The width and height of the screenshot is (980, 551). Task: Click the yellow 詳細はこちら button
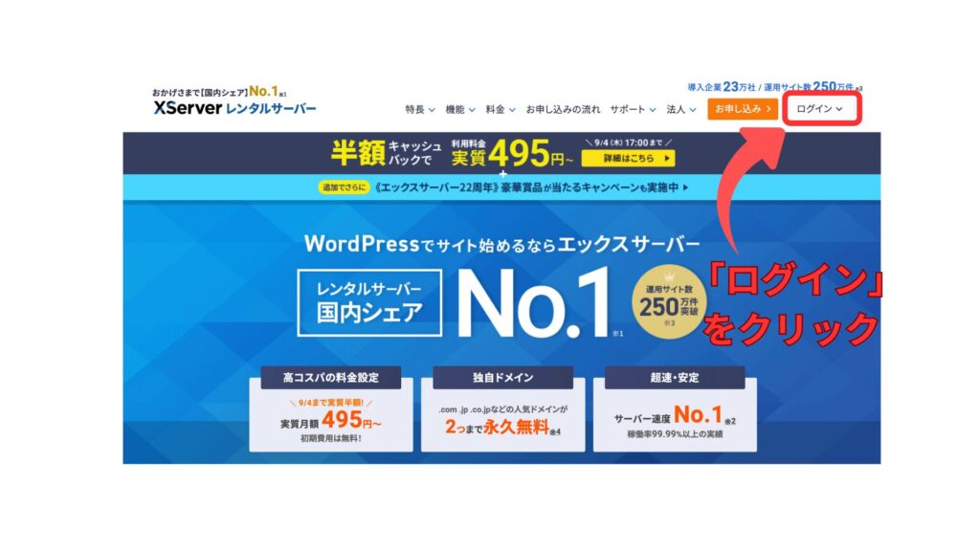[x=628, y=159]
